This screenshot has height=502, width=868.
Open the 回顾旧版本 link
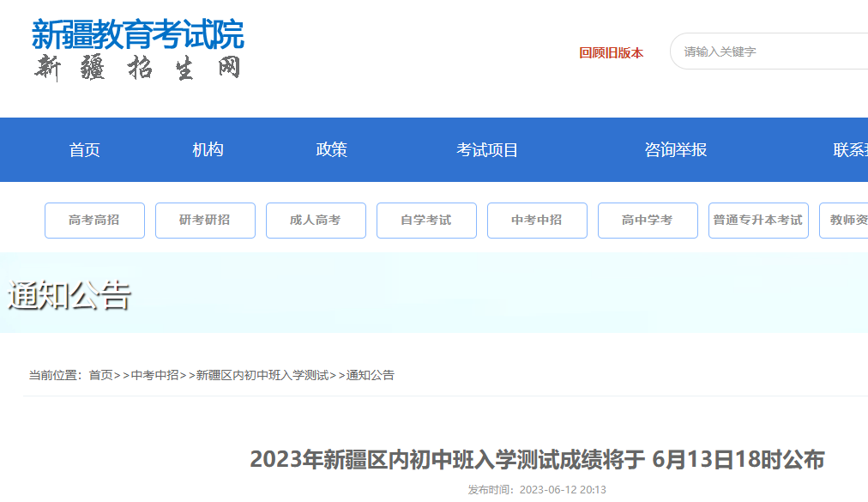(x=612, y=52)
